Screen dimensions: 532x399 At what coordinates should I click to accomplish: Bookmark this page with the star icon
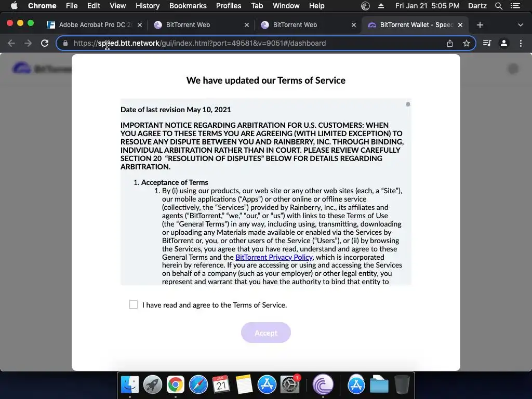pyautogui.click(x=467, y=43)
